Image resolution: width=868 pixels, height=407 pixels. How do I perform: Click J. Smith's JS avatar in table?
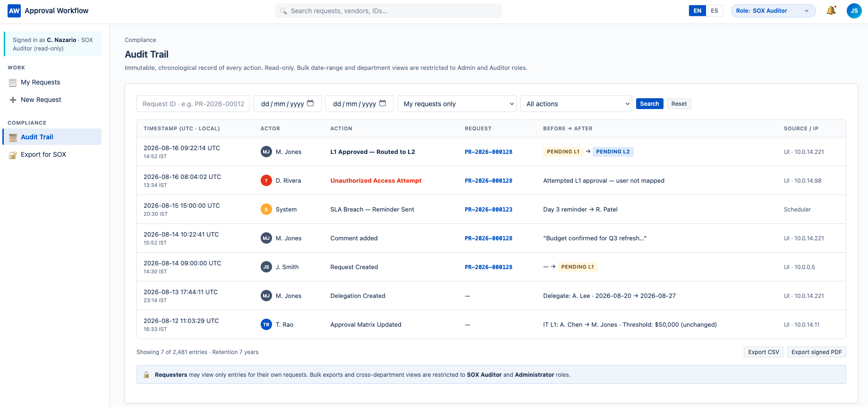tap(266, 267)
